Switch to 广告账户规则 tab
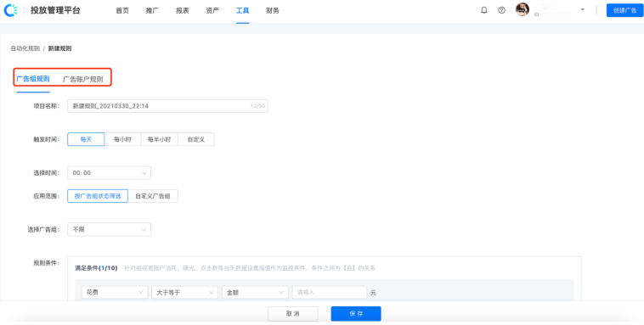644x325 pixels. click(x=83, y=79)
